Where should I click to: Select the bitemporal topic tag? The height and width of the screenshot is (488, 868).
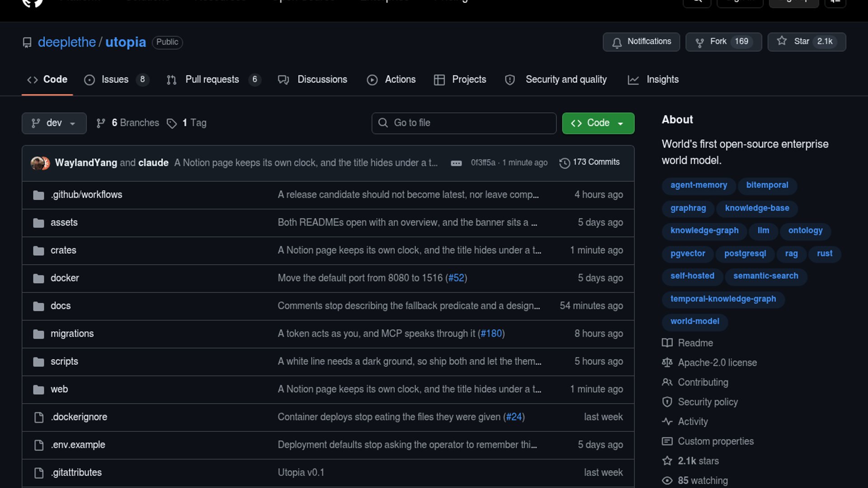click(767, 185)
